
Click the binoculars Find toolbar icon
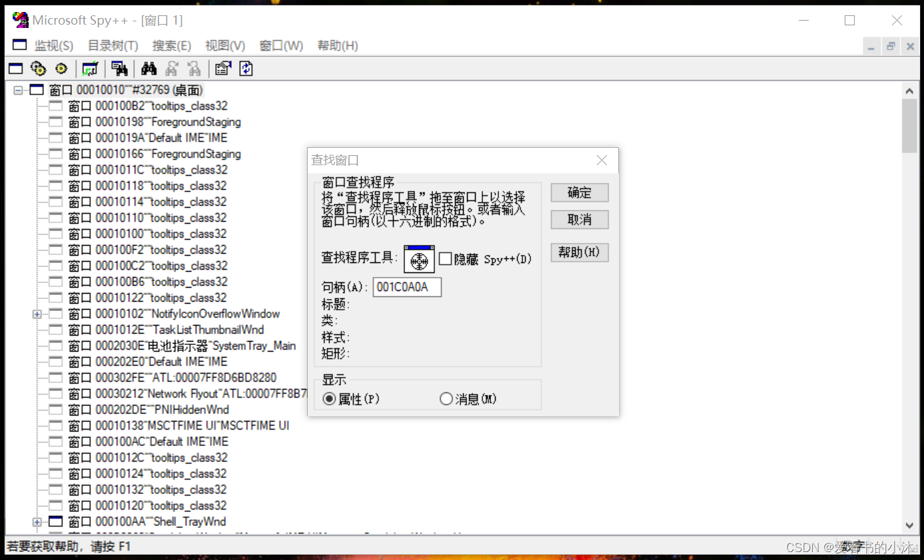click(149, 69)
